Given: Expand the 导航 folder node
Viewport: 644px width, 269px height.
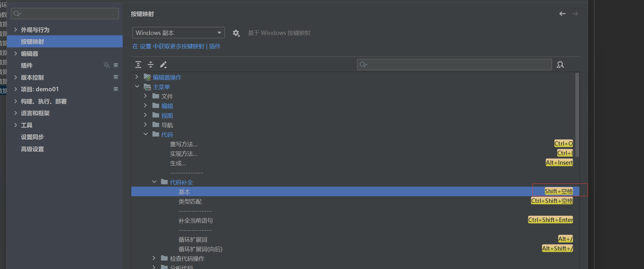Looking at the screenshot, I should [x=146, y=125].
